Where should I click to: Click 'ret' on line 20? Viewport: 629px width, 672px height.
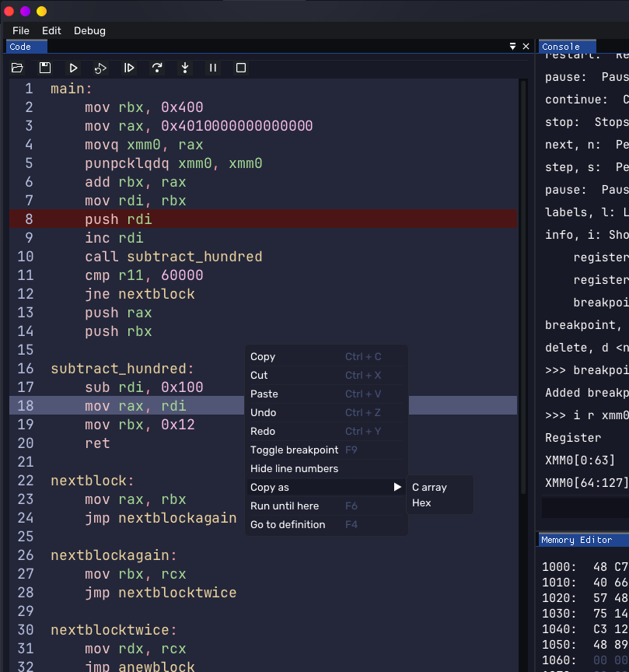pos(97,443)
